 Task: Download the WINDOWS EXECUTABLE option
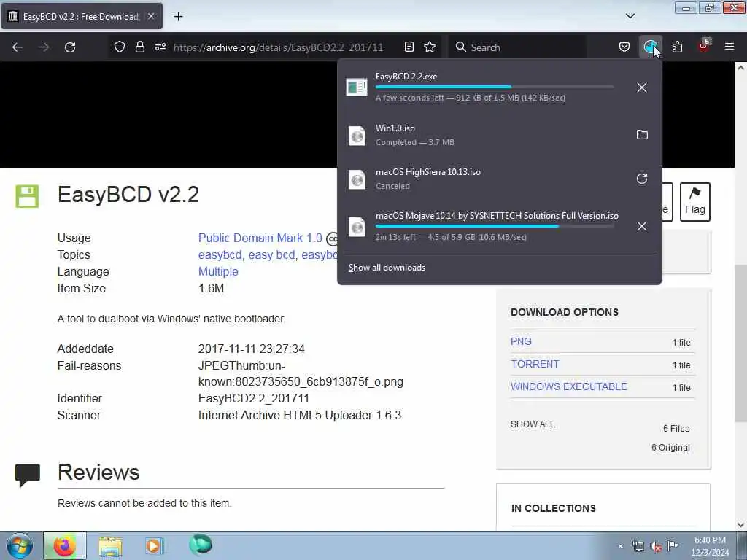tap(569, 386)
